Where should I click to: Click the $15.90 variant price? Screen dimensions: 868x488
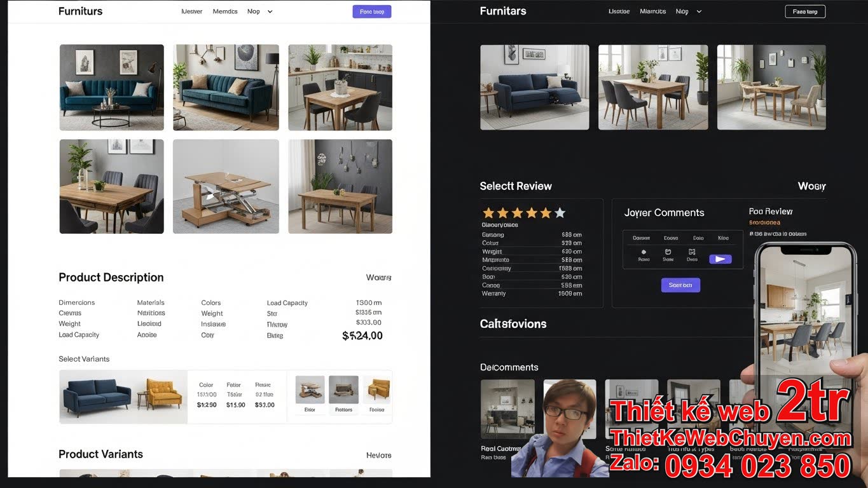click(236, 405)
